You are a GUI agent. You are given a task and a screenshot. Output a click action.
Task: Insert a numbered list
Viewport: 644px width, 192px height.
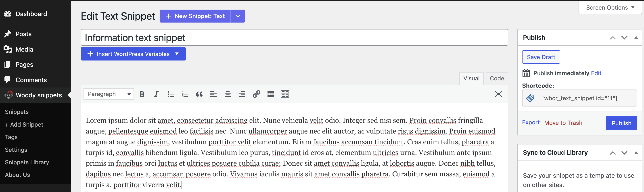click(x=185, y=94)
